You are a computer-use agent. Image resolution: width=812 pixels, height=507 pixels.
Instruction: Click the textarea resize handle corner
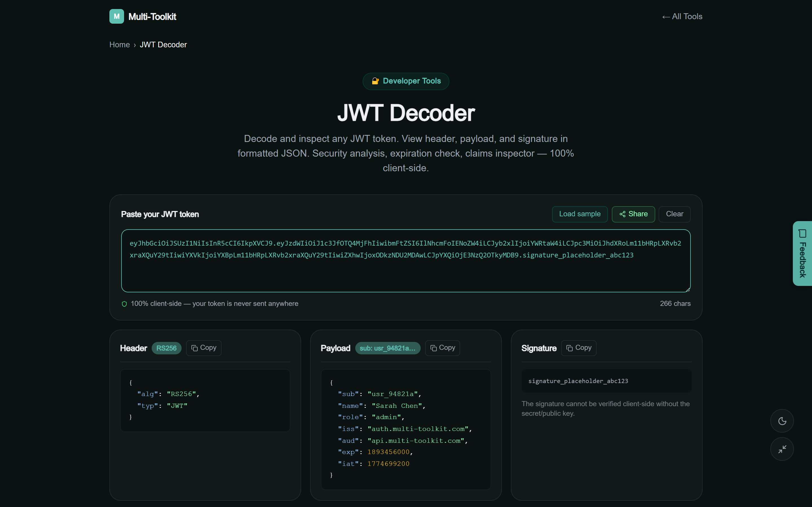(x=687, y=289)
